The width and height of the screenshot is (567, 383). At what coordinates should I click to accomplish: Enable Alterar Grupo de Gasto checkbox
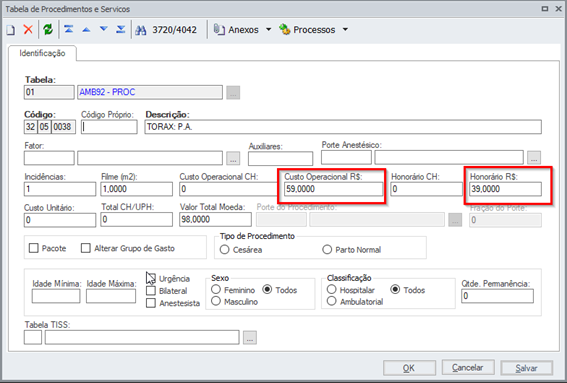pos(86,248)
